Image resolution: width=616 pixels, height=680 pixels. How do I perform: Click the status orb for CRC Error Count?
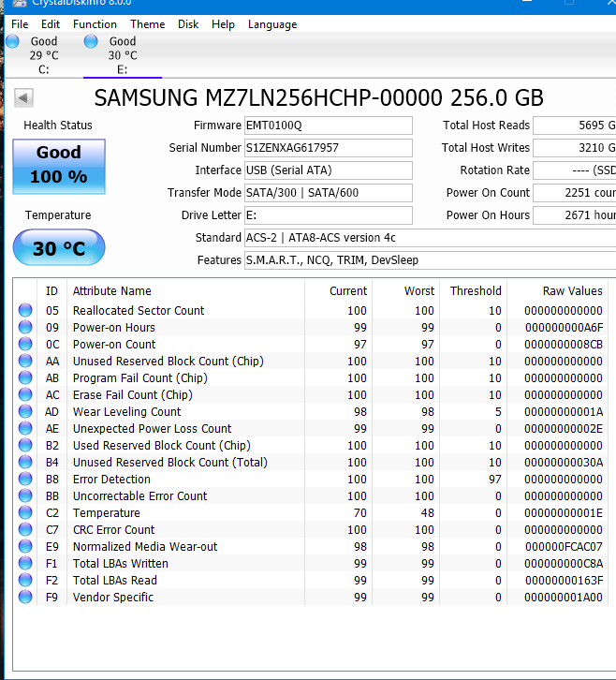point(25,530)
